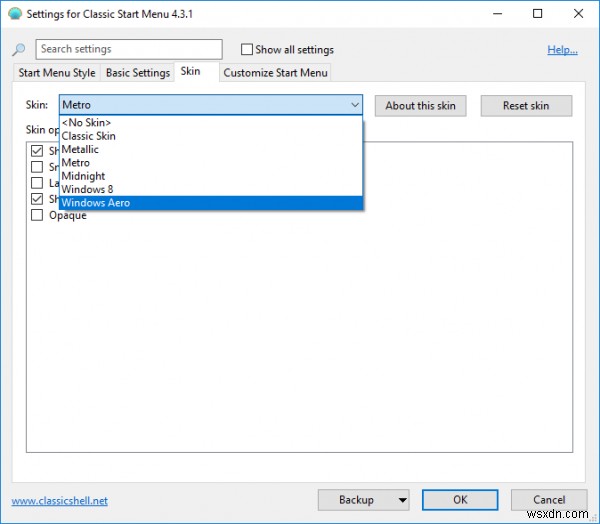
Task: Pick the Midnight skin option
Action: coord(211,176)
